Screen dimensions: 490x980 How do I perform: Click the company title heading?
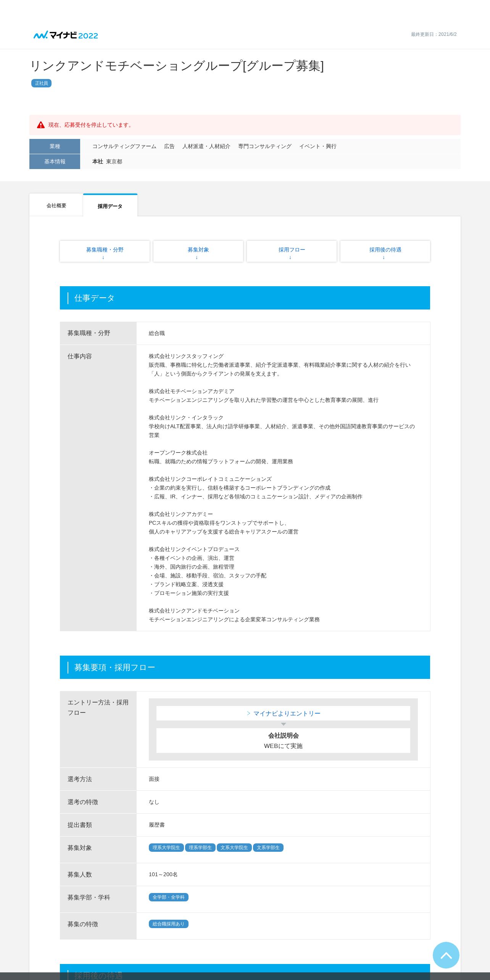point(177,66)
